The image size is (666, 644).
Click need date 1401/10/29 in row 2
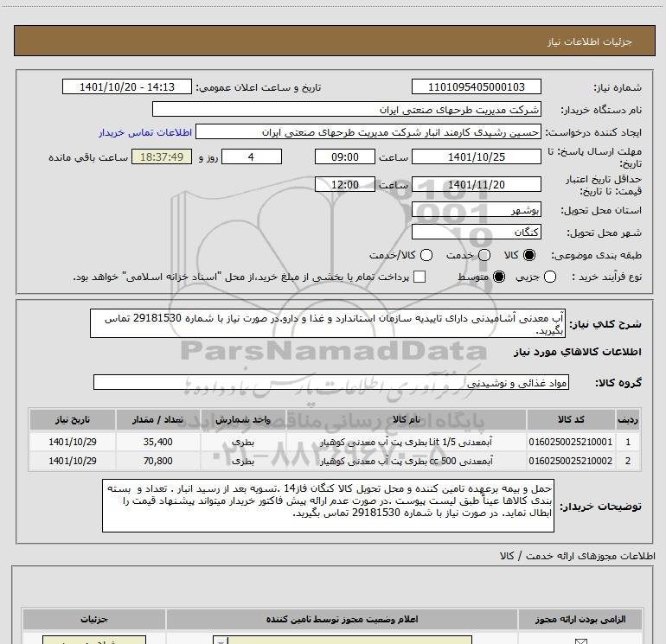72,461
